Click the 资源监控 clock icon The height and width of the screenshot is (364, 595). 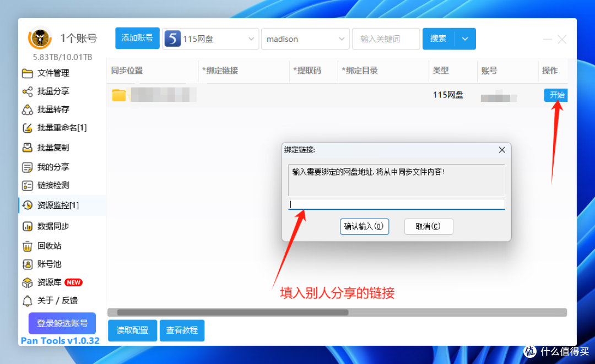(x=28, y=205)
